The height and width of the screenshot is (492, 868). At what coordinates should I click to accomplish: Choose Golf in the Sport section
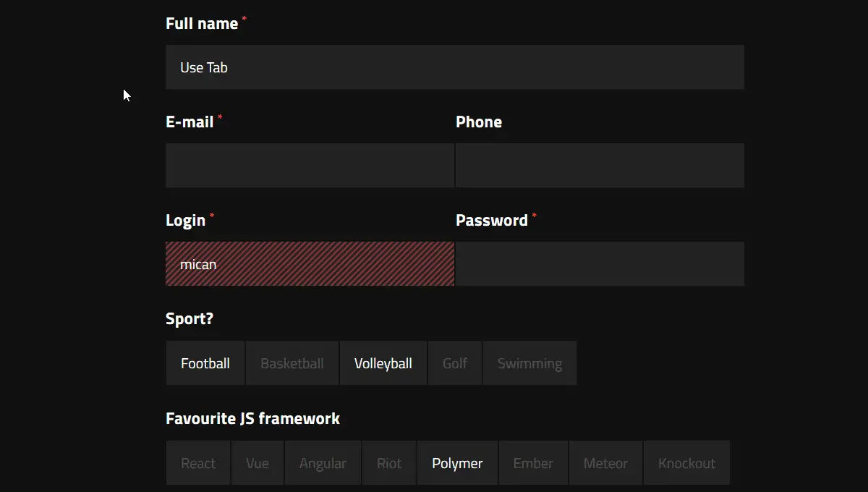454,362
